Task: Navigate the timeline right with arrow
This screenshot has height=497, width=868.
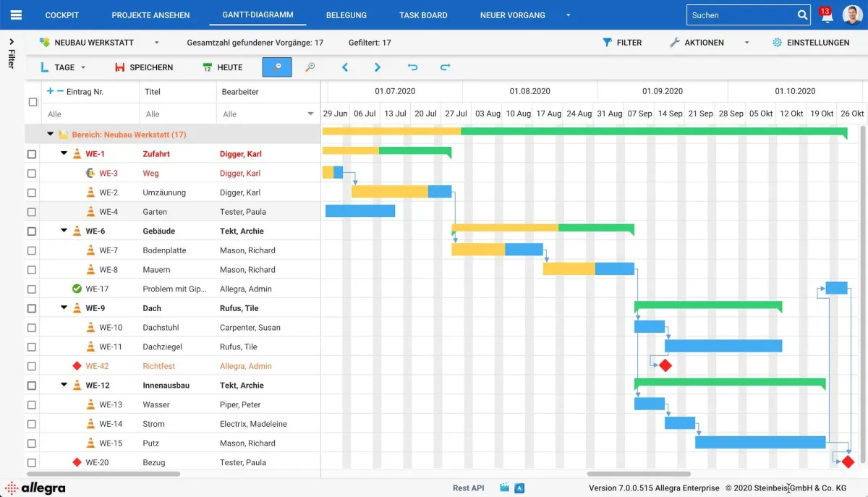Action: tap(378, 67)
